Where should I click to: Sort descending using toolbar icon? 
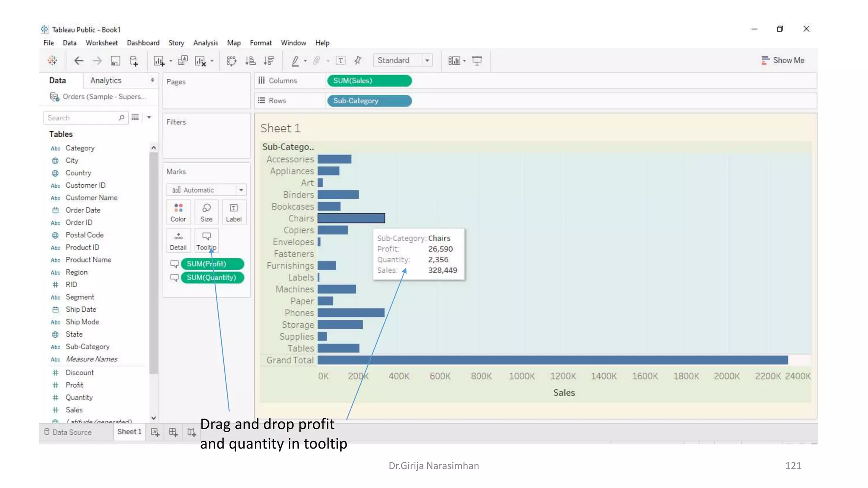point(269,61)
